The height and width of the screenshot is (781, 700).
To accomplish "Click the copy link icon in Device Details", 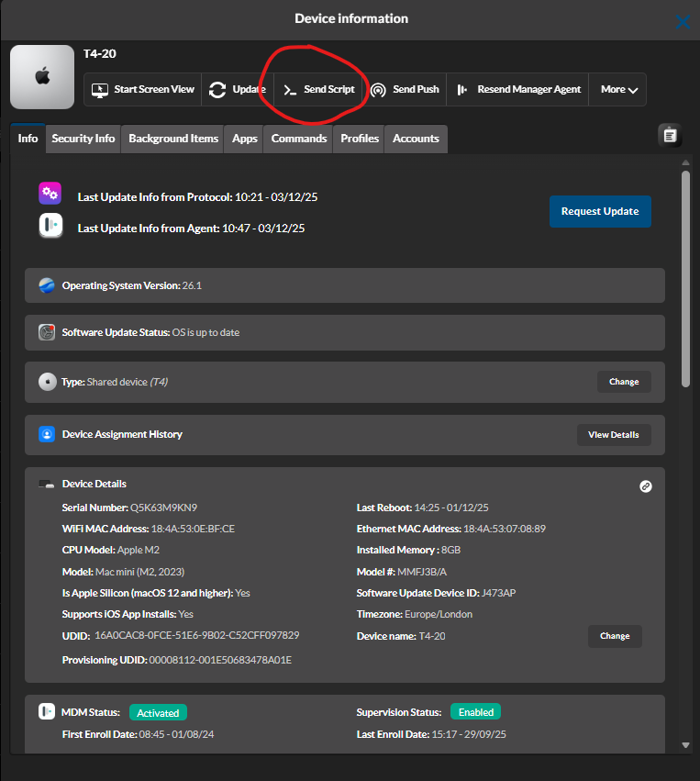I will [646, 486].
